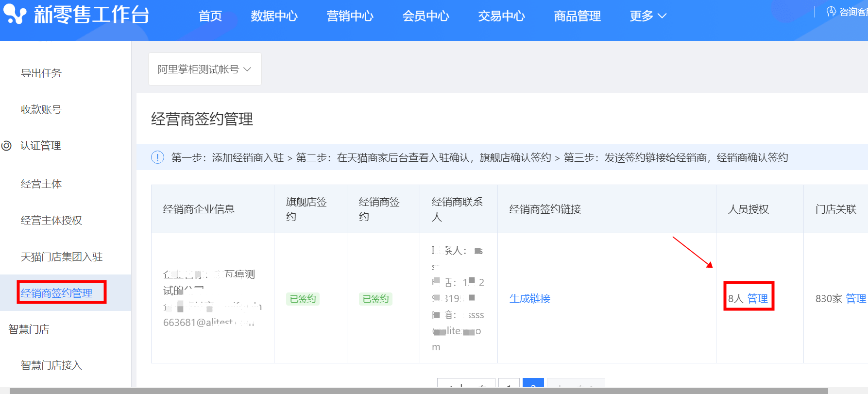
Task: Click the info icon beside the signing steps
Action: (157, 157)
